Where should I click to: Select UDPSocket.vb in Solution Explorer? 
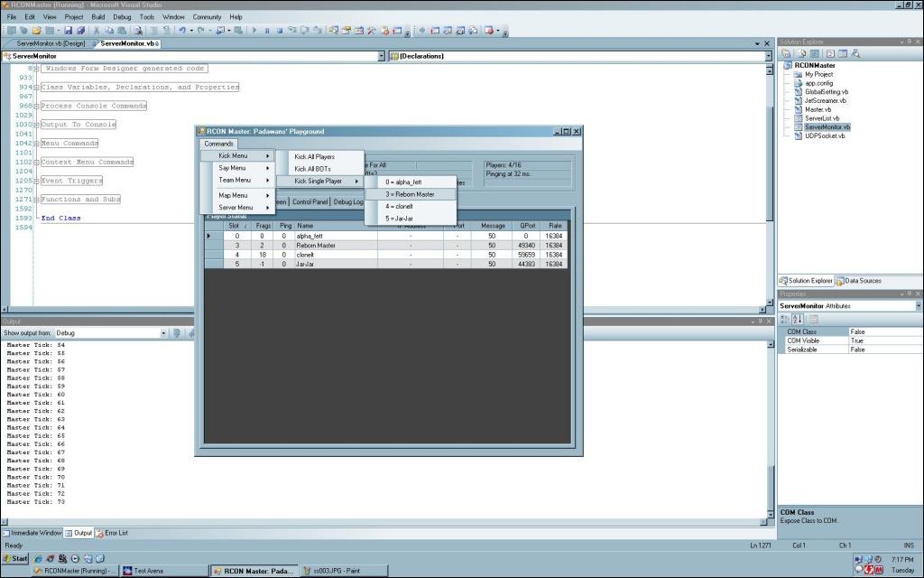tap(825, 136)
